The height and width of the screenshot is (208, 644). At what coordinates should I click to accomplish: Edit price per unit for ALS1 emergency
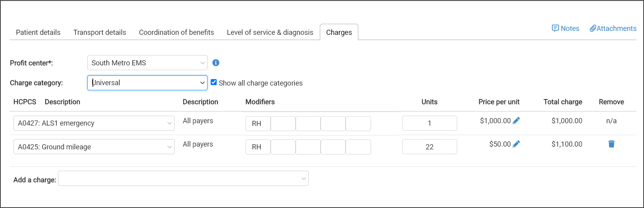(x=516, y=121)
